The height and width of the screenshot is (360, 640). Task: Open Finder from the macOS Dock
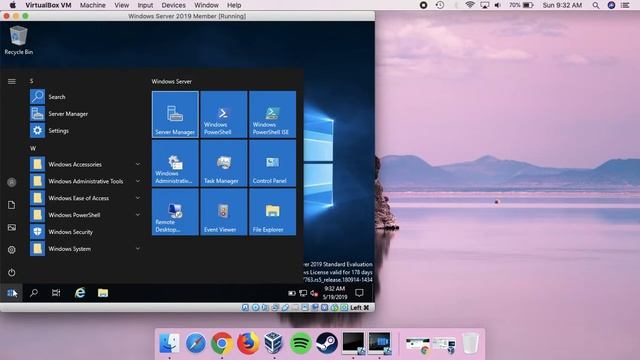pos(169,343)
